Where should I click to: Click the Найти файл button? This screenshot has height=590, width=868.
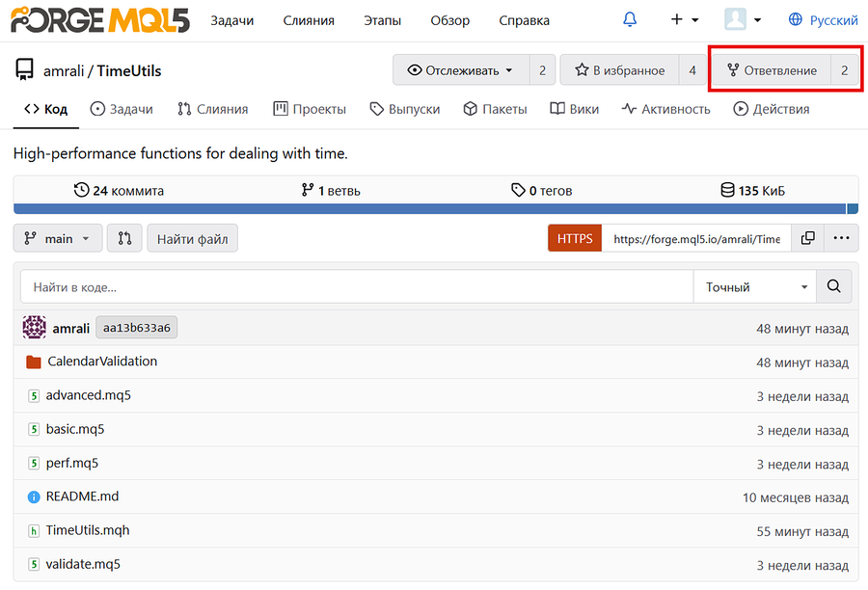point(192,238)
